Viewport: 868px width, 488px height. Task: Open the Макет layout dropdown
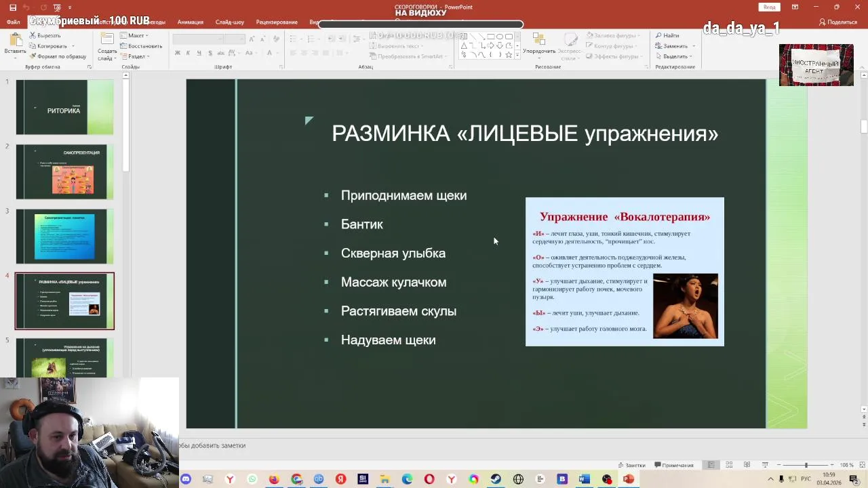click(x=134, y=35)
